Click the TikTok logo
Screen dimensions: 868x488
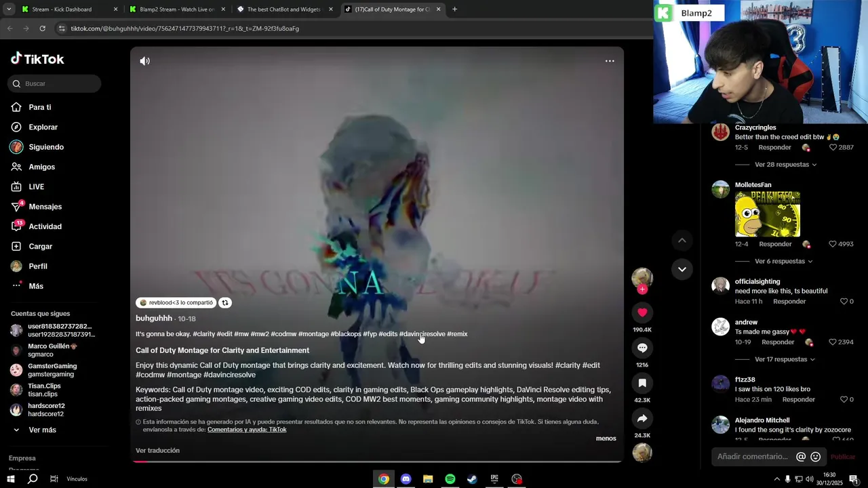[x=37, y=59]
